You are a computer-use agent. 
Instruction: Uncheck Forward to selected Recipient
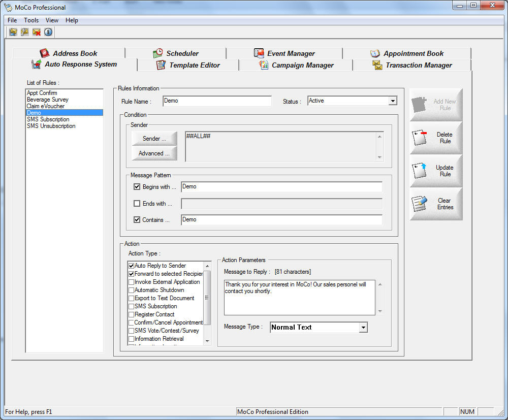point(131,274)
